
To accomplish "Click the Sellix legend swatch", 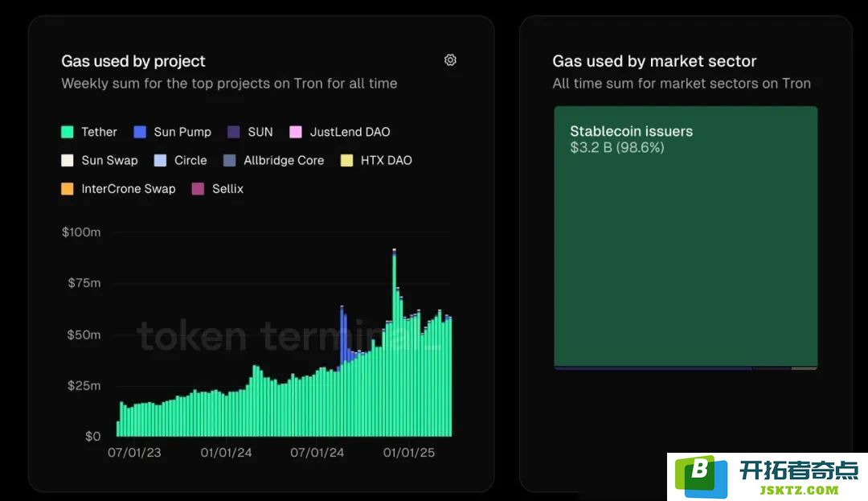I will pos(198,189).
